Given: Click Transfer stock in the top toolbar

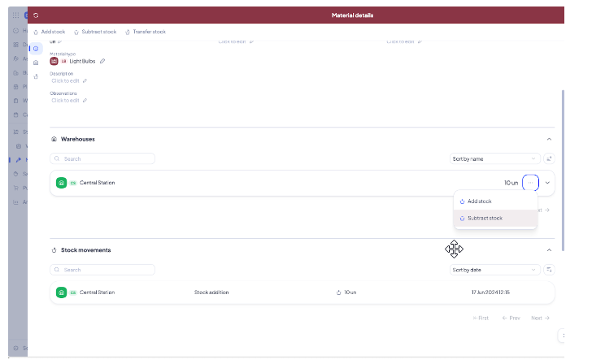Looking at the screenshot, I should 145,32.
